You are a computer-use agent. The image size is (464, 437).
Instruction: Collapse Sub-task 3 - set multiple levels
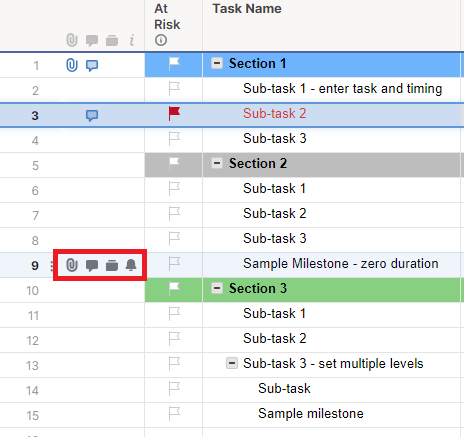pos(232,363)
